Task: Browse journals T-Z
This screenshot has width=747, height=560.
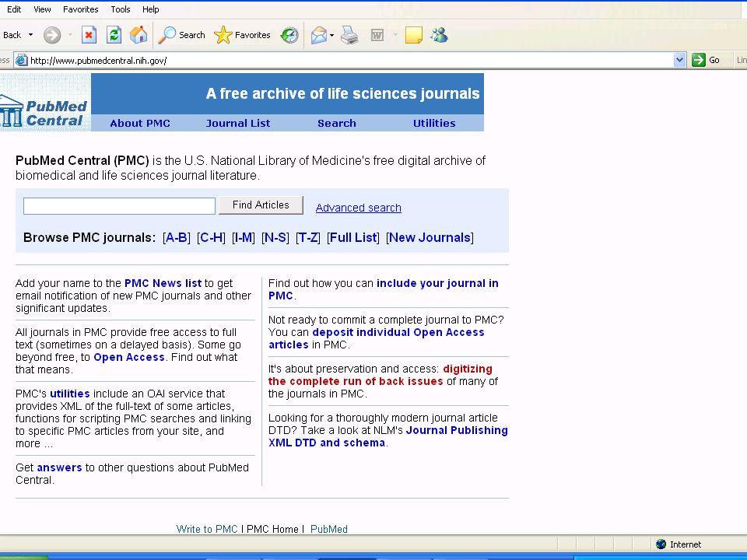Action: tap(308, 237)
